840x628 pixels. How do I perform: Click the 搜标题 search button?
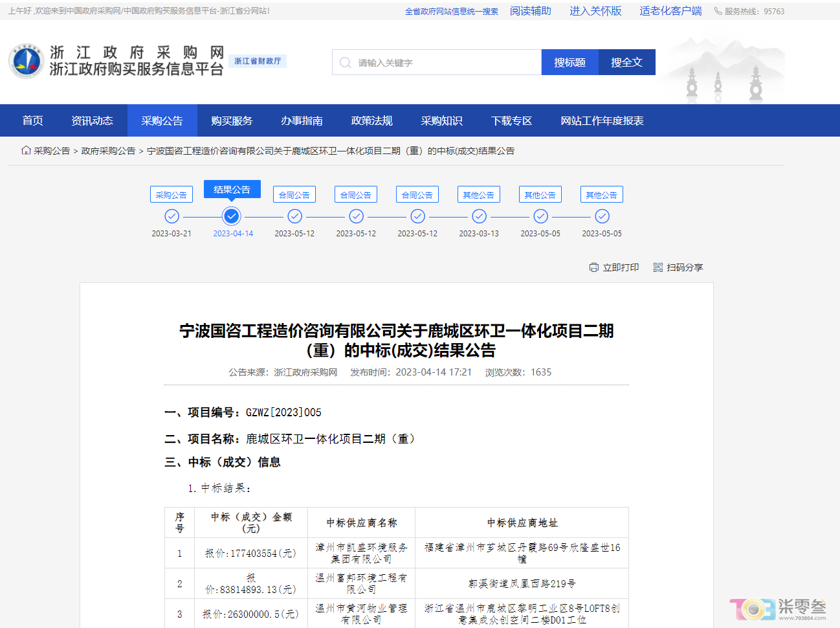pyautogui.click(x=569, y=62)
